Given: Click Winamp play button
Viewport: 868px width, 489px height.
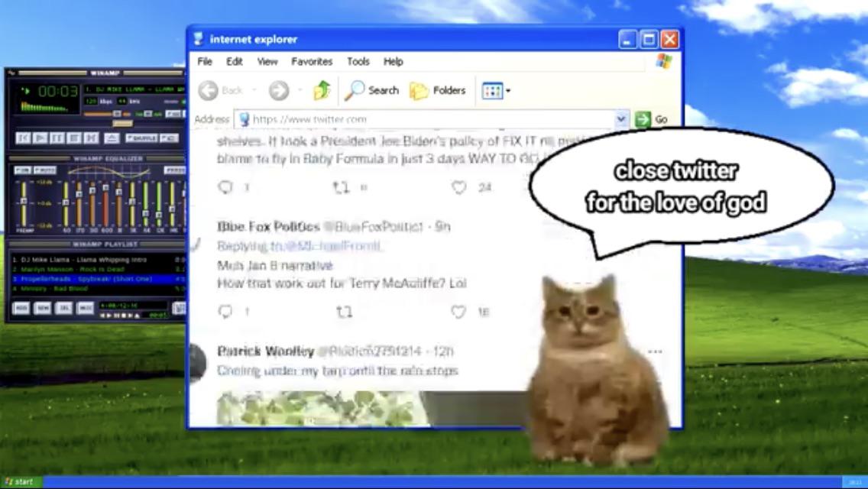Looking at the screenshot, I should pos(40,138).
